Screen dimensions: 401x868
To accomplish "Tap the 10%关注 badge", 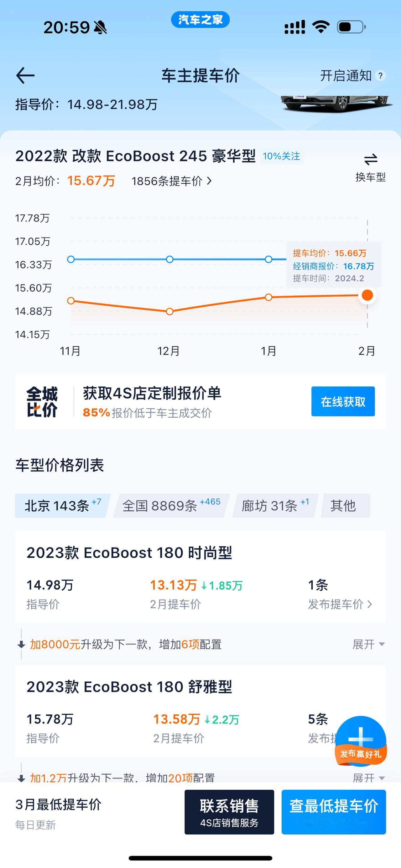I will (282, 156).
